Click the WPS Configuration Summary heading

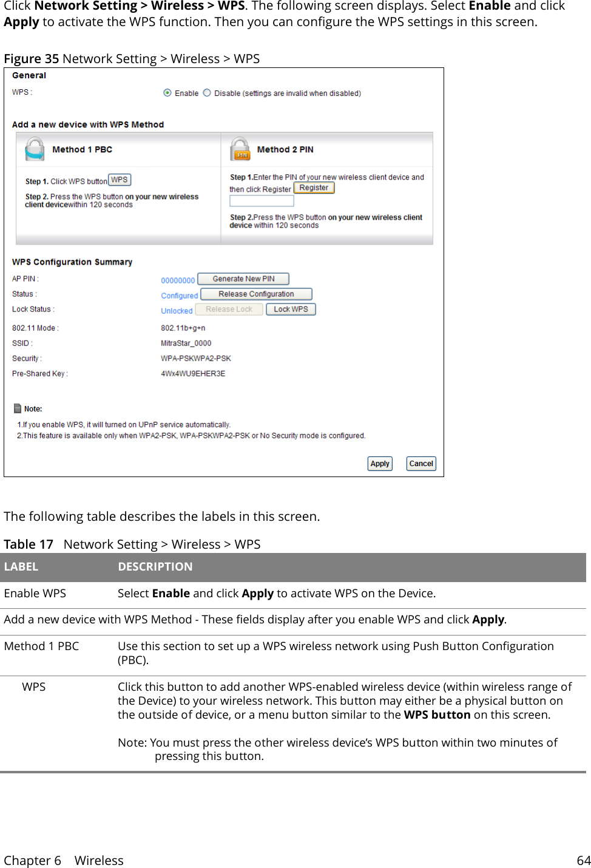[72, 261]
